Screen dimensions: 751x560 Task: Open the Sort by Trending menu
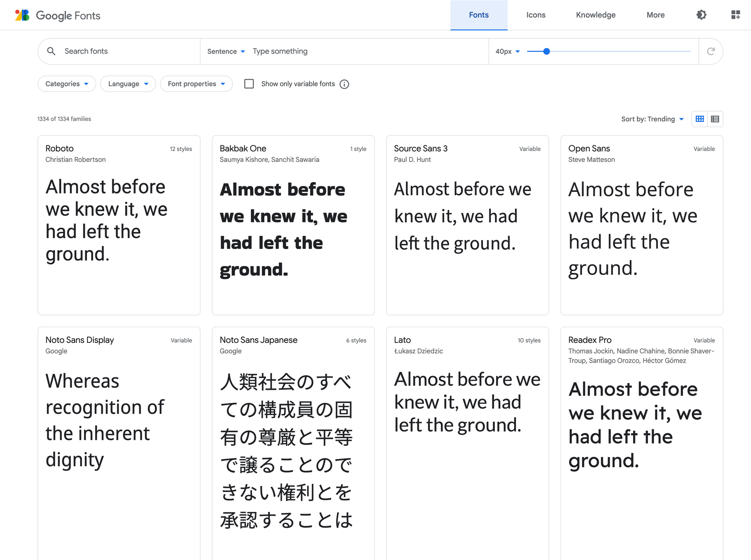[654, 119]
